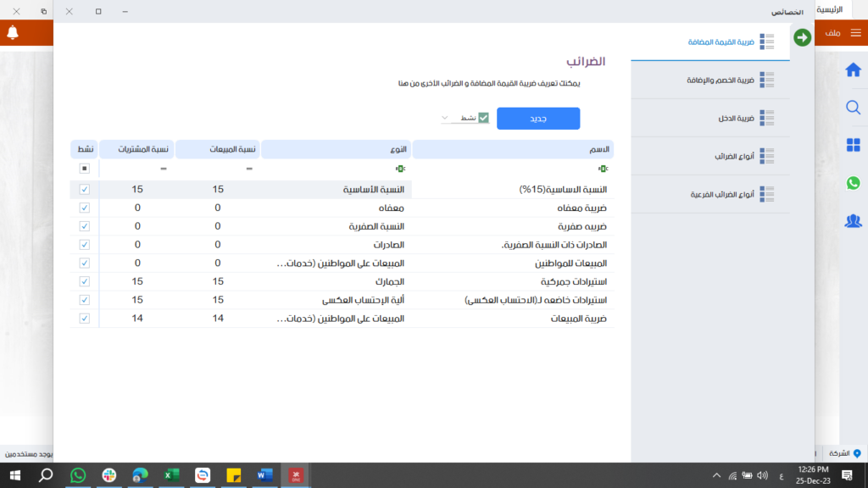The height and width of the screenshot is (488, 868).
Task: Open the filter dropdown in الاسم column
Action: point(604,169)
